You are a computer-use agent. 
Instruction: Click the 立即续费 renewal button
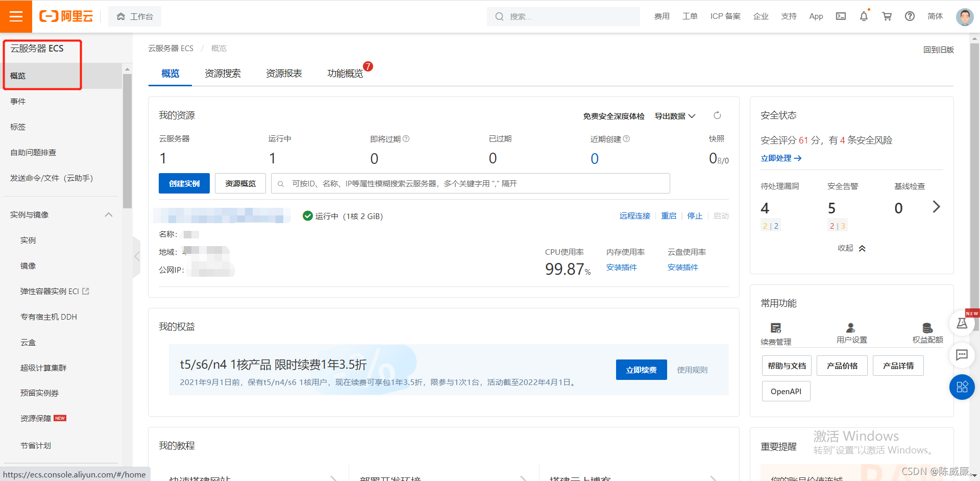tap(641, 370)
